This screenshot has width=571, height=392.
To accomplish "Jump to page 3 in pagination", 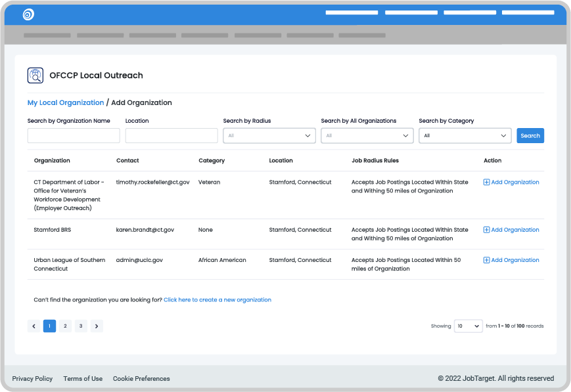I will [81, 326].
